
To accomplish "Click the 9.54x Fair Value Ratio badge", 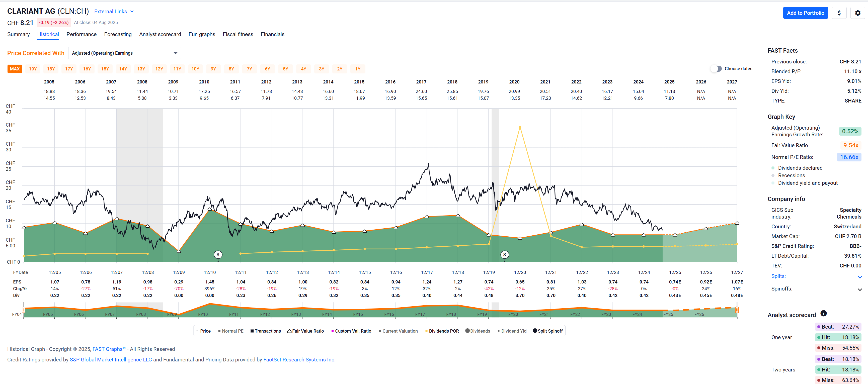I will (x=850, y=145).
